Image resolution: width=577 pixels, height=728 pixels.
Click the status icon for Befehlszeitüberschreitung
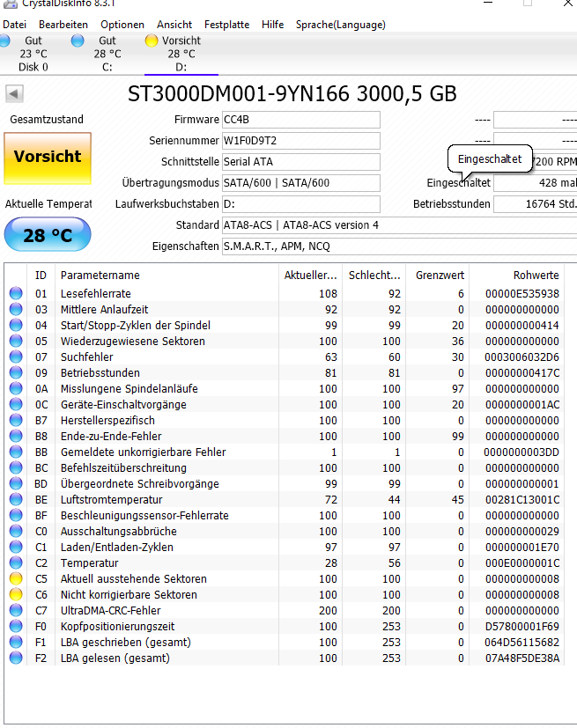pos(16,467)
